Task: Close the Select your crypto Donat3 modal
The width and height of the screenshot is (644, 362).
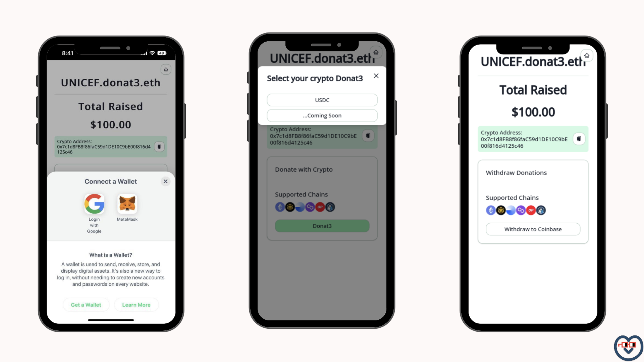Action: tap(375, 76)
